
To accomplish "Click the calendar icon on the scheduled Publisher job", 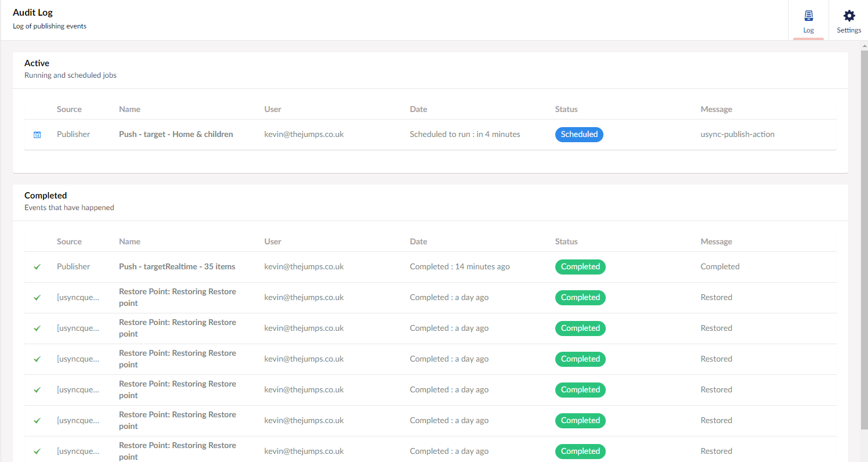I will coord(37,134).
